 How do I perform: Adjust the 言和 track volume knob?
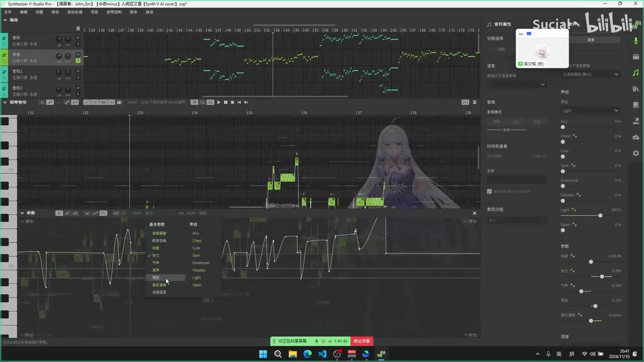(x=59, y=39)
